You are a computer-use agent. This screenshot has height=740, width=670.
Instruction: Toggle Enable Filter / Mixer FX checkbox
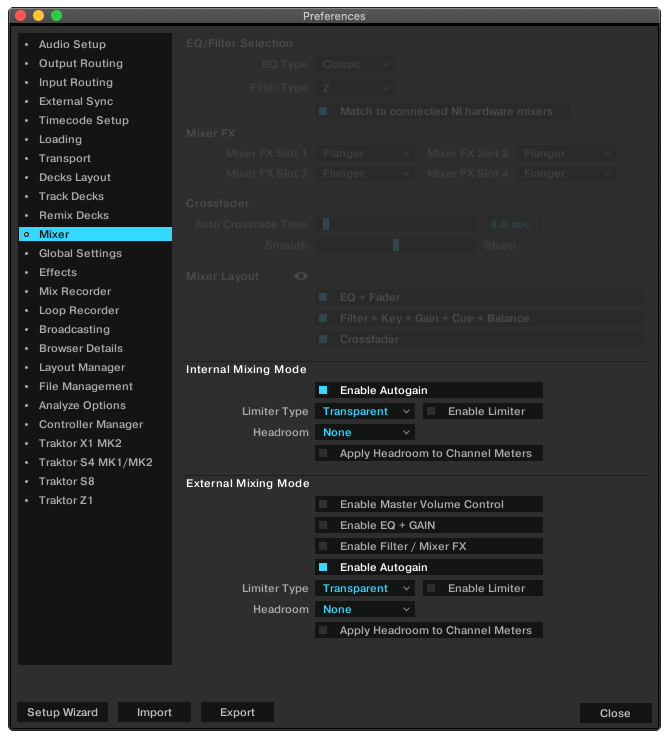[x=323, y=547]
